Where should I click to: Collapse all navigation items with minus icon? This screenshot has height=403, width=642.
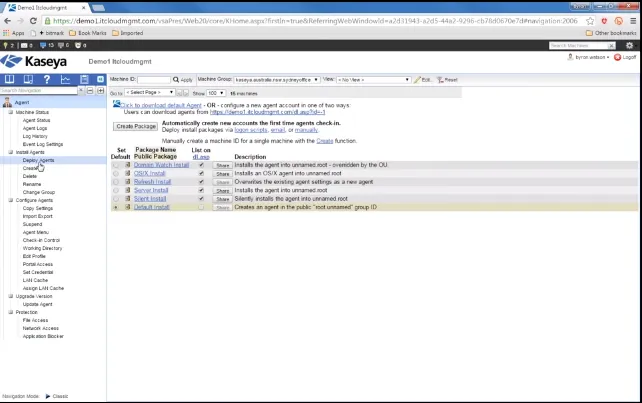[x=90, y=91]
